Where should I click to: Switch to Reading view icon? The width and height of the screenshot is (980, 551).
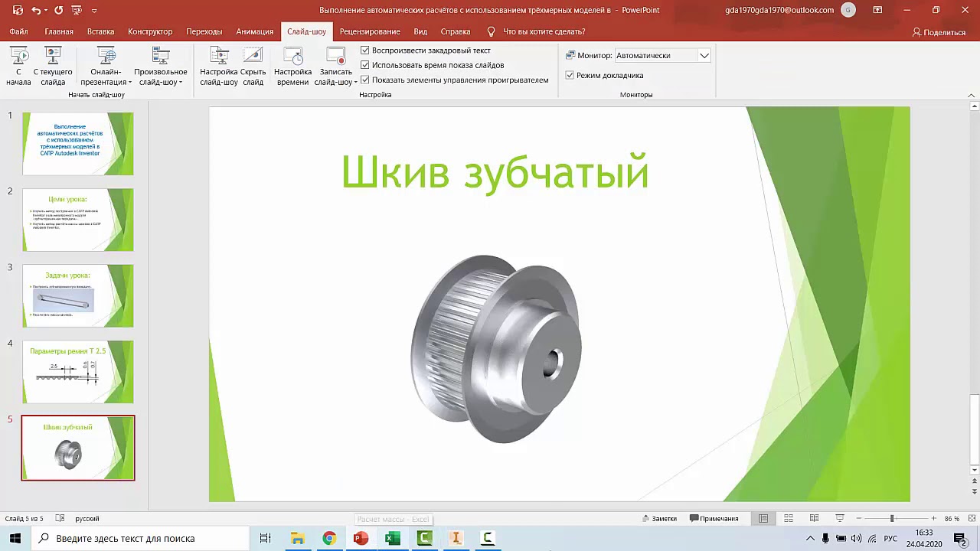815,518
